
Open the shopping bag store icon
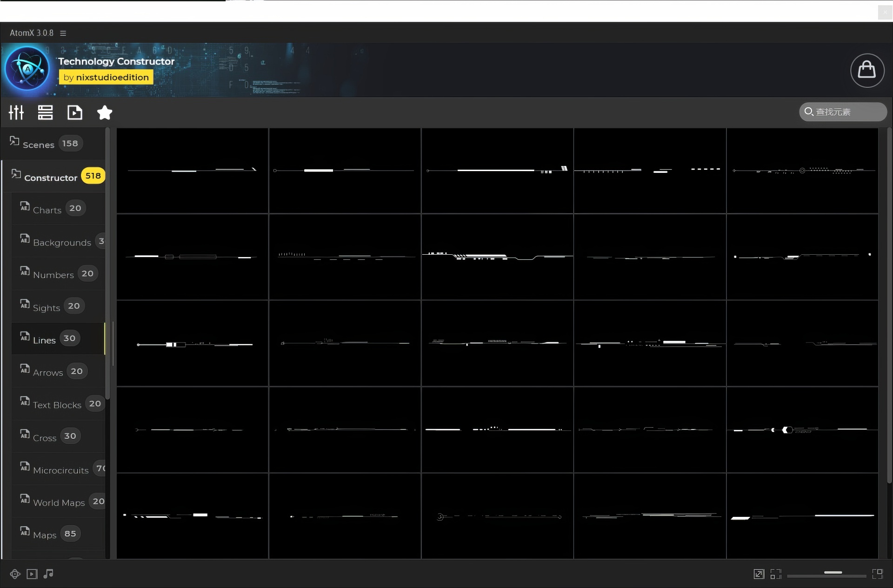click(x=867, y=70)
